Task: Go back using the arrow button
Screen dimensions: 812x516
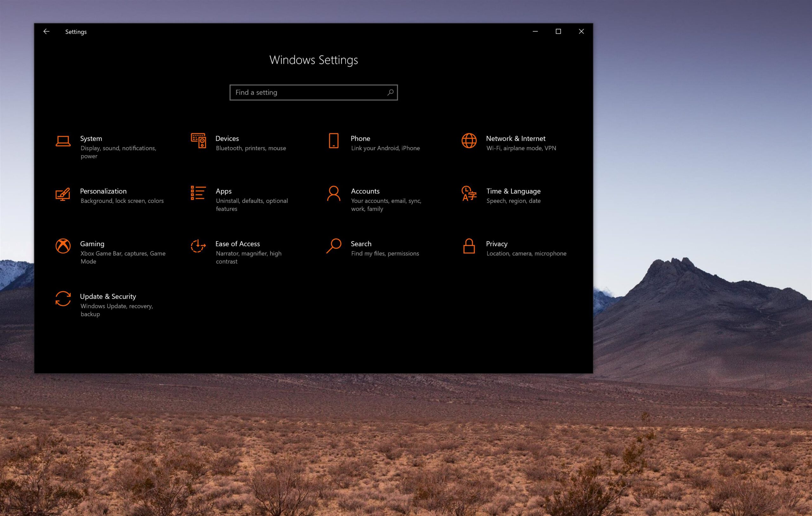Action: (47, 31)
